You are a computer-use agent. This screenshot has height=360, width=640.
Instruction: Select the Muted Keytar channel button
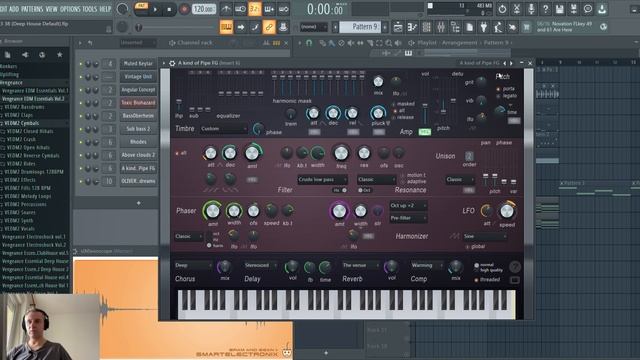click(x=138, y=63)
